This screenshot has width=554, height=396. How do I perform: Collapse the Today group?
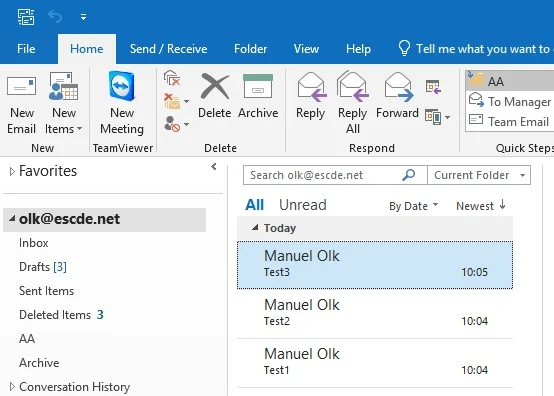(x=255, y=228)
